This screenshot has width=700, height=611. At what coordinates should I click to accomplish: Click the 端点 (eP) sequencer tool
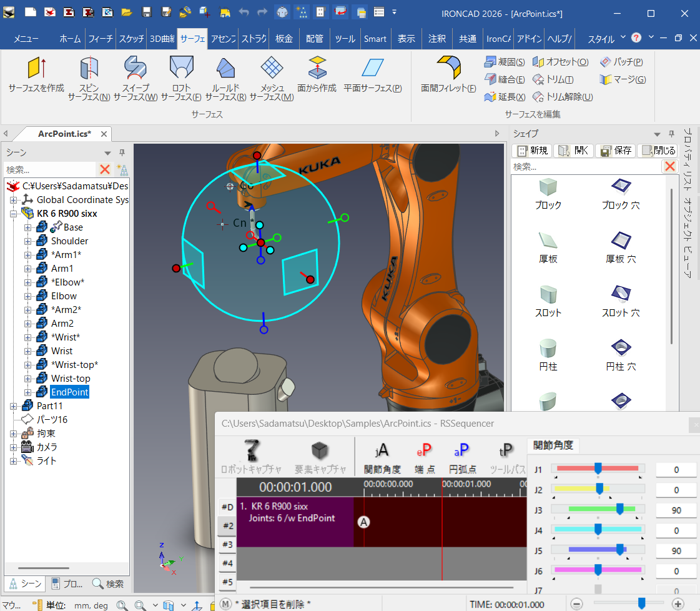[424, 457]
